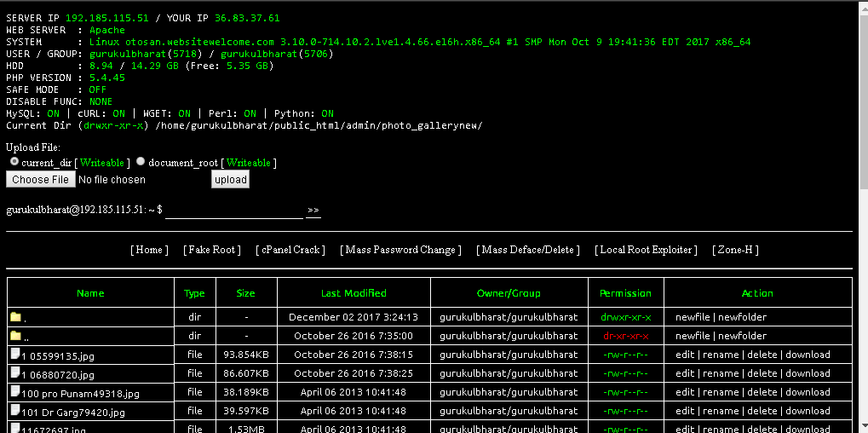Click download for 100 pro Punam49318.jpg
The image size is (868, 433).
(808, 393)
